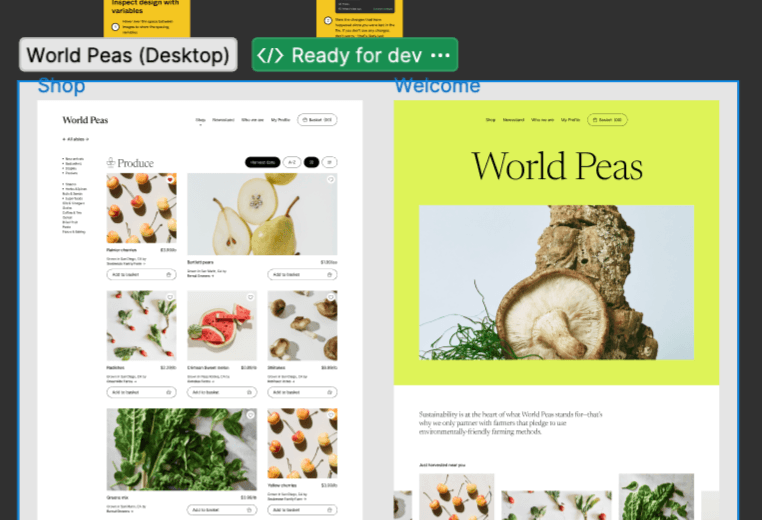Toggle the red heart on first cherries photo
The image size is (762, 520).
pyautogui.click(x=170, y=180)
